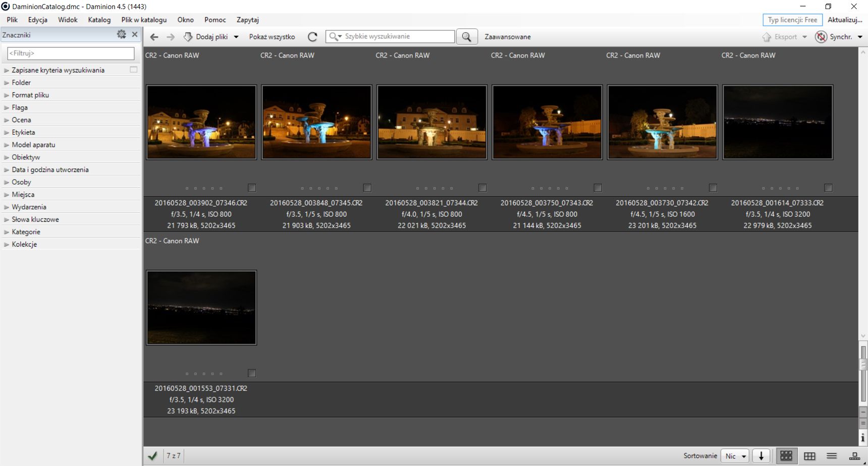Viewport: 868px width, 466px height.
Task: Open the Dodaj pliki dropdown arrow
Action: coord(236,37)
